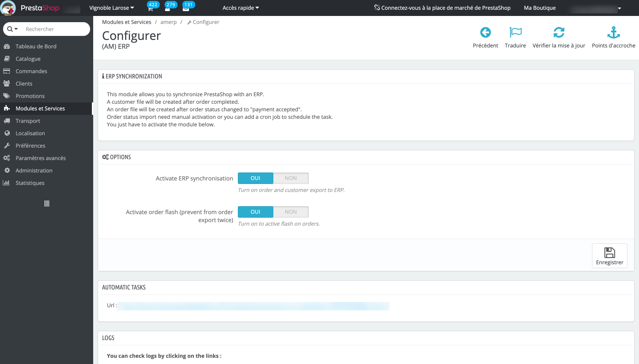Click the Vérifier la mise à jour refresh icon

[559, 33]
